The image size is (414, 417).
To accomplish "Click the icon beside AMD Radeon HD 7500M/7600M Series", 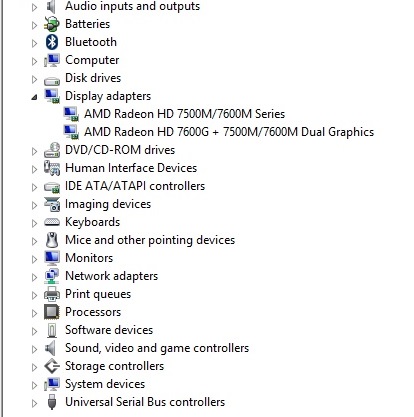I will 71,114.
